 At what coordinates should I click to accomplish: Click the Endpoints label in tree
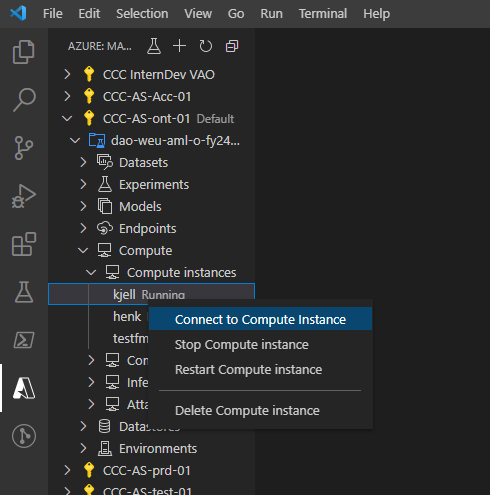coord(148,228)
